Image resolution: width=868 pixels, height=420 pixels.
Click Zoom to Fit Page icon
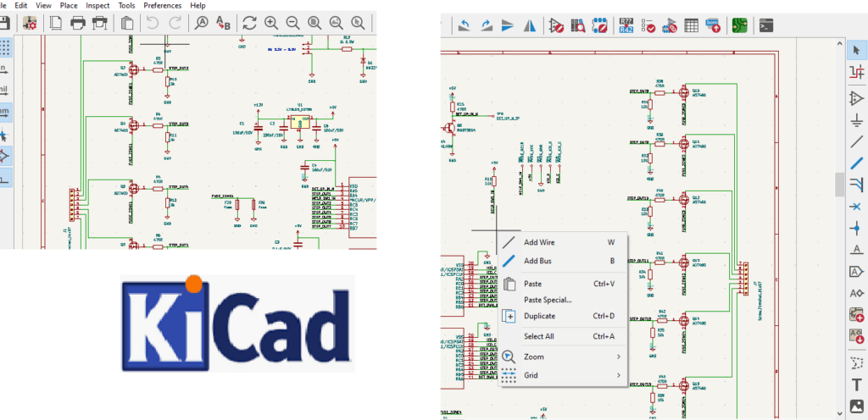point(314,23)
